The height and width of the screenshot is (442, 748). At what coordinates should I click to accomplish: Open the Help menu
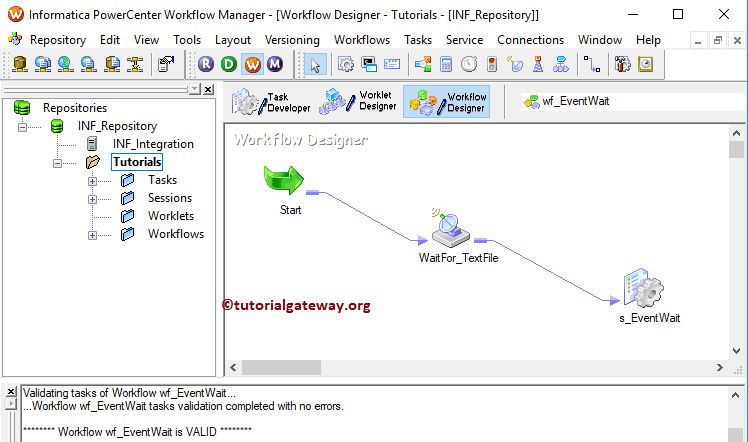[x=648, y=40]
